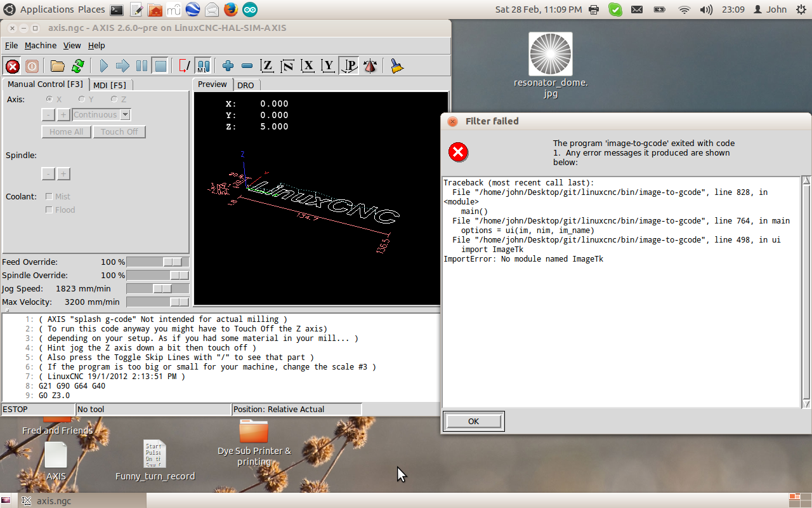Open the Help menu
Image resolution: width=812 pixels, height=508 pixels.
pos(96,46)
